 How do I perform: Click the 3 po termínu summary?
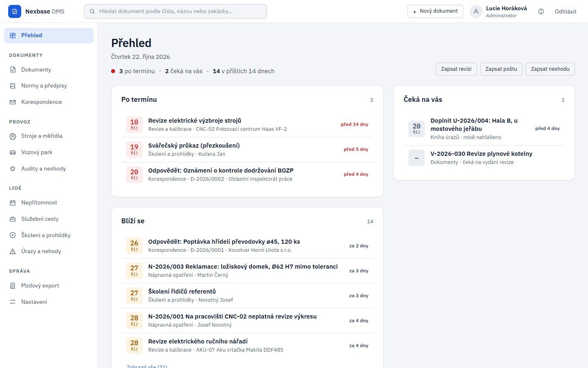pyautogui.click(x=137, y=71)
